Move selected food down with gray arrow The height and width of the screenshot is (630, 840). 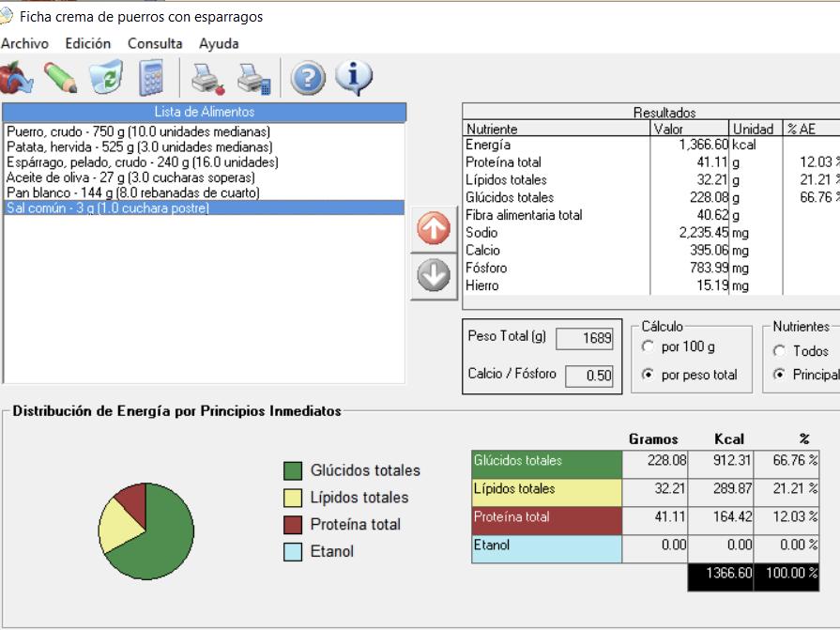(433, 276)
